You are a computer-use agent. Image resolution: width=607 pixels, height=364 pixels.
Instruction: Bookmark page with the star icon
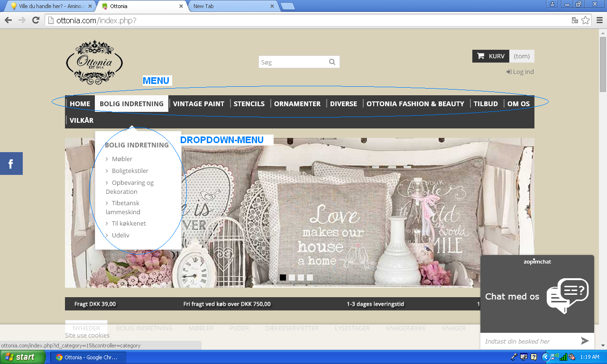586,20
